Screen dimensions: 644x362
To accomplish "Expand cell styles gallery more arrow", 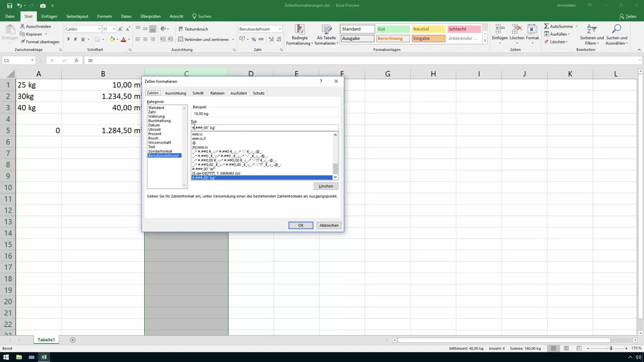I will coord(485,41).
